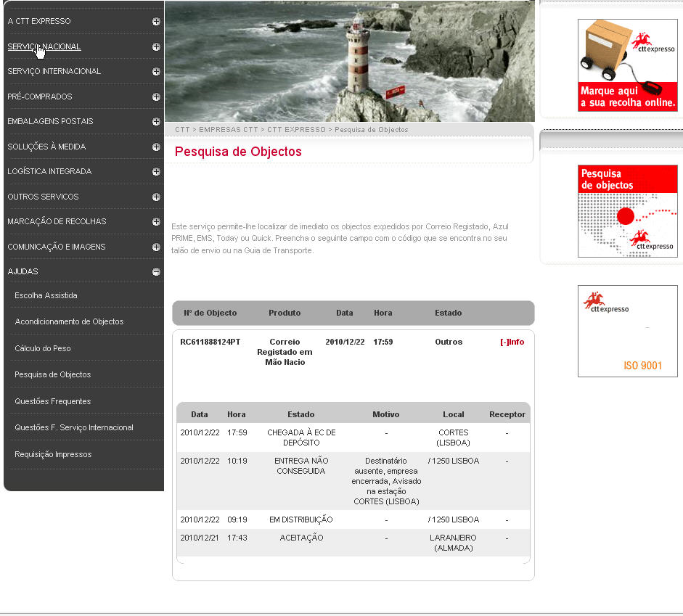
Task: Go to Acondicionamento de Objectos
Action: [69, 321]
